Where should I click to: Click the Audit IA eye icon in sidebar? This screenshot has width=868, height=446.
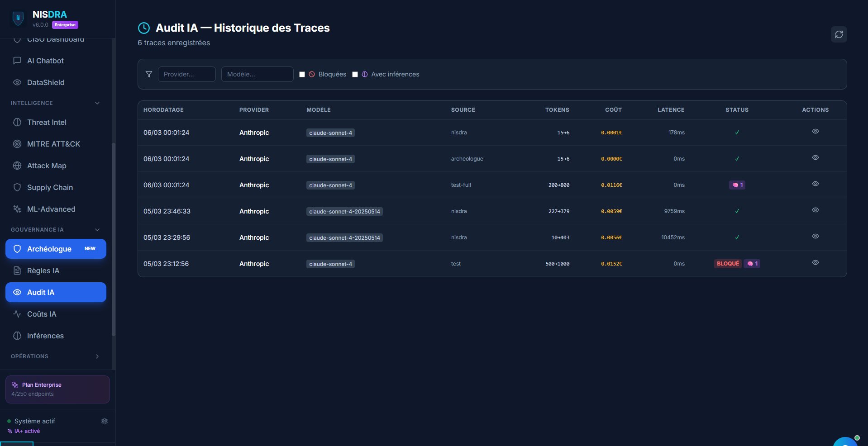point(17,292)
